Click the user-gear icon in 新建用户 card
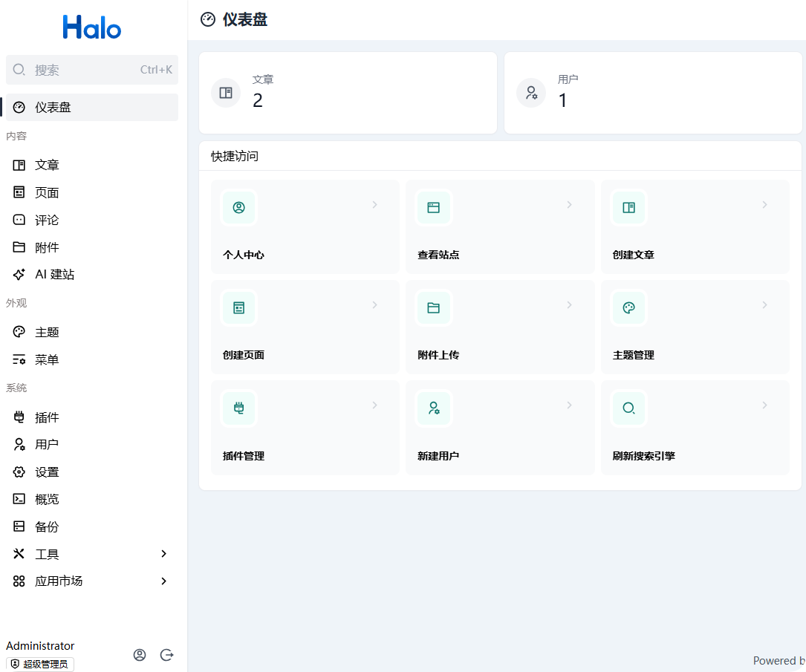Screen dimensions: 806x672 click(x=434, y=408)
